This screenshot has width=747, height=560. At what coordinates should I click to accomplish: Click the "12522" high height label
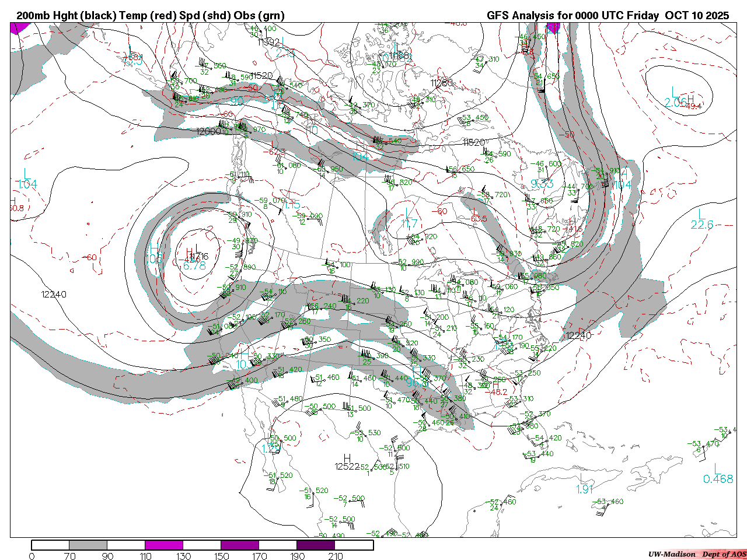347,467
